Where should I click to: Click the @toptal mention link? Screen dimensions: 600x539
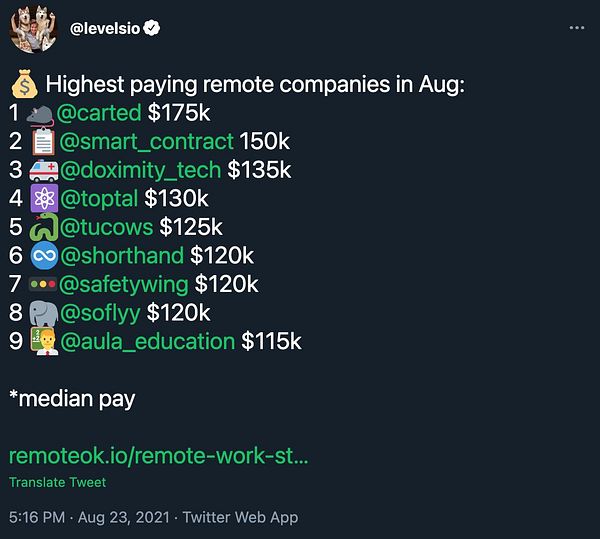[100, 199]
